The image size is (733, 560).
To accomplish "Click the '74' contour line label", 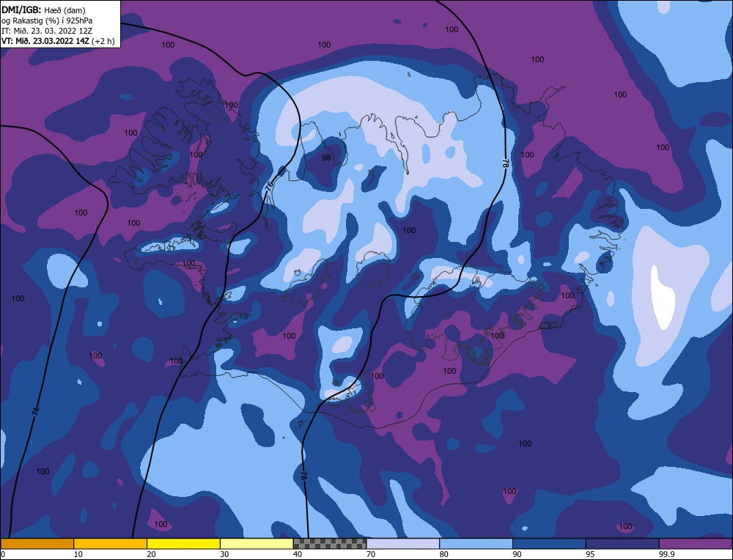I will tap(35, 412).
